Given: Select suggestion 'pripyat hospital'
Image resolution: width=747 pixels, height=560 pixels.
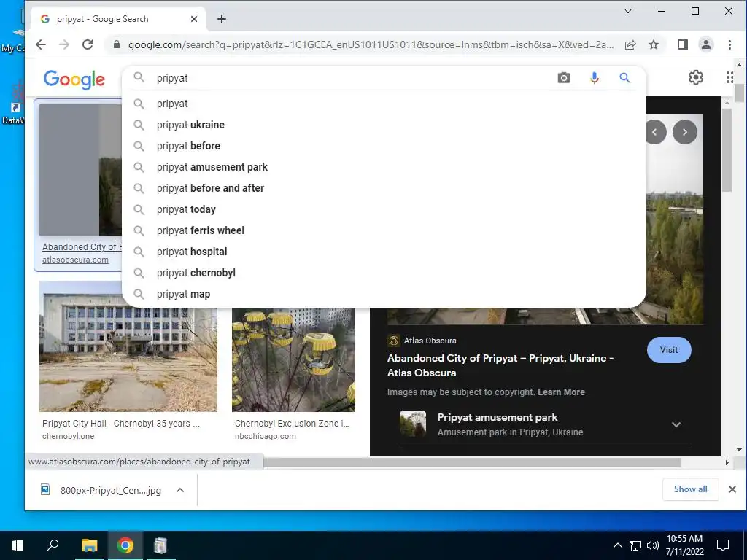Looking at the screenshot, I should (x=384, y=252).
